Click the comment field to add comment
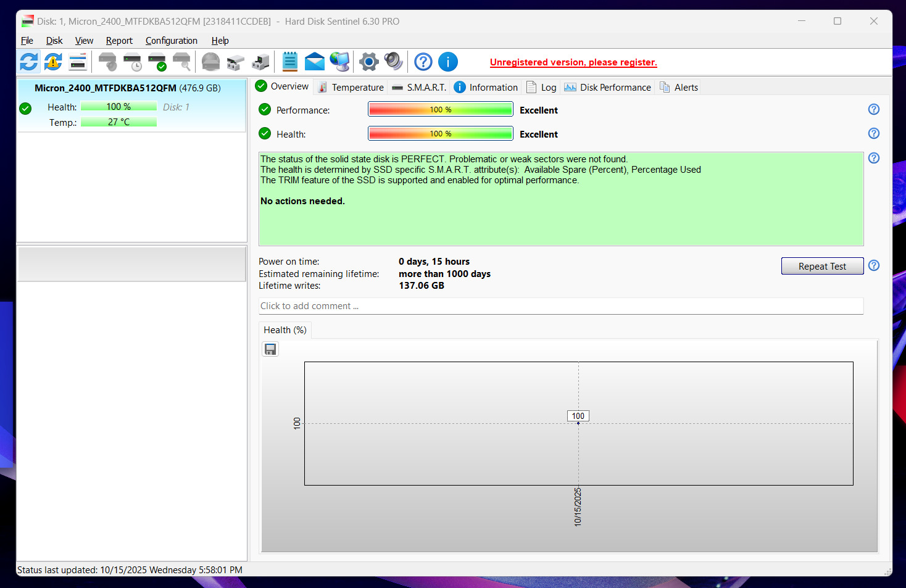The height and width of the screenshot is (588, 906). 561,306
